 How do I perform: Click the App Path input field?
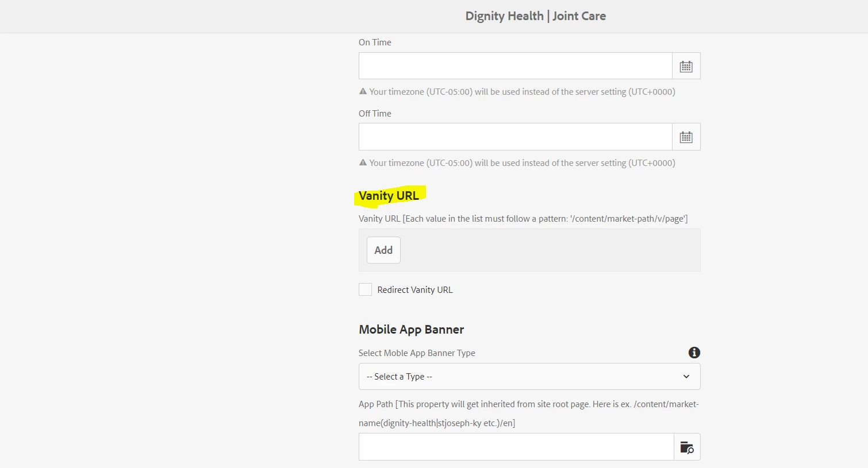click(516, 447)
